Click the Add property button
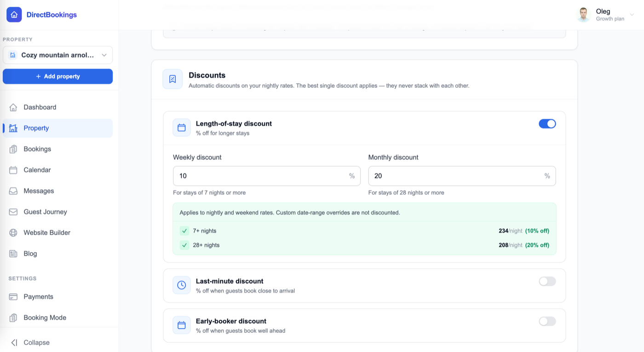This screenshot has height=352, width=644. [57, 76]
